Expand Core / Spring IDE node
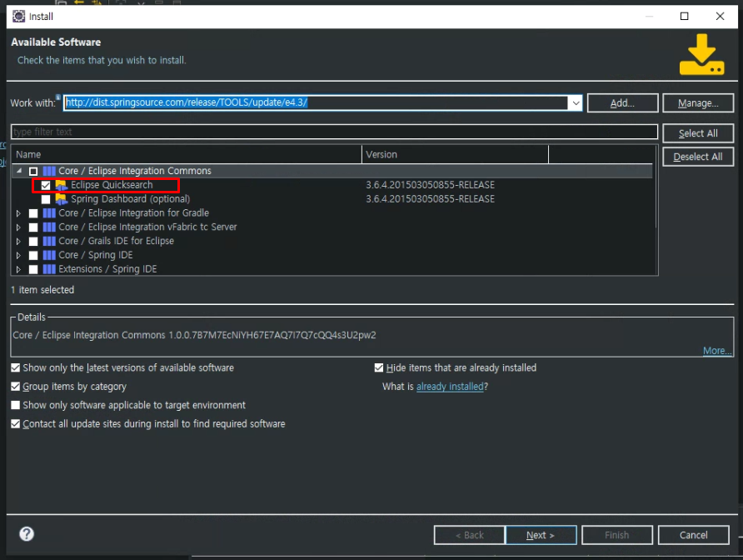Viewport: 743px width, 560px height. [x=18, y=255]
